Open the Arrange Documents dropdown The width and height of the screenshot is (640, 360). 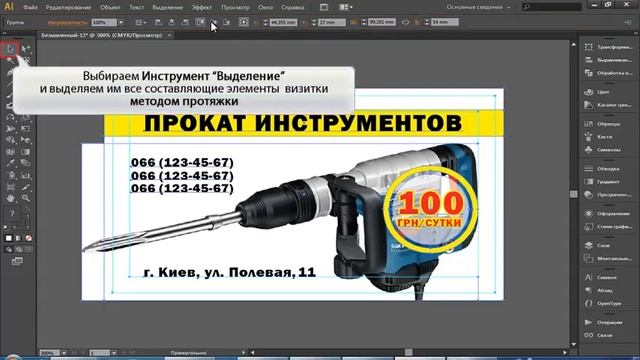pyautogui.click(x=346, y=7)
